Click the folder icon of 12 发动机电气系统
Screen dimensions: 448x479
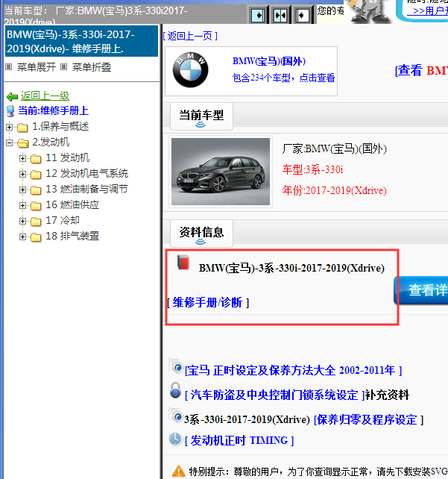click(36, 174)
